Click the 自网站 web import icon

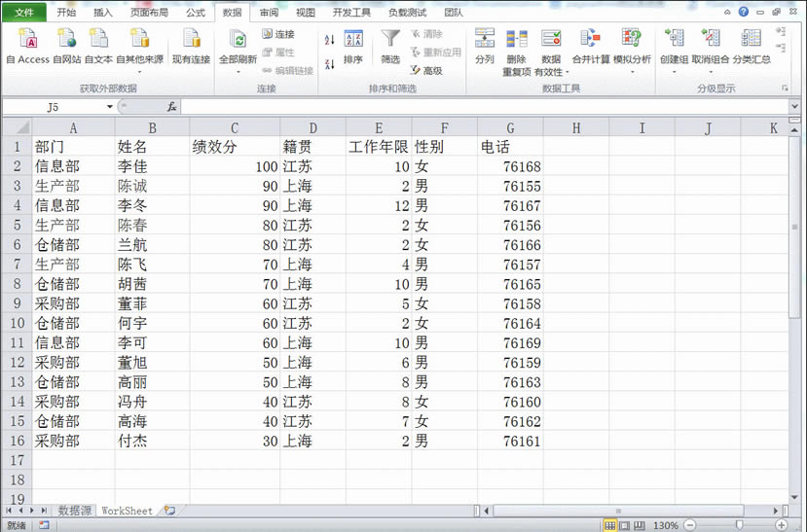[x=67, y=47]
